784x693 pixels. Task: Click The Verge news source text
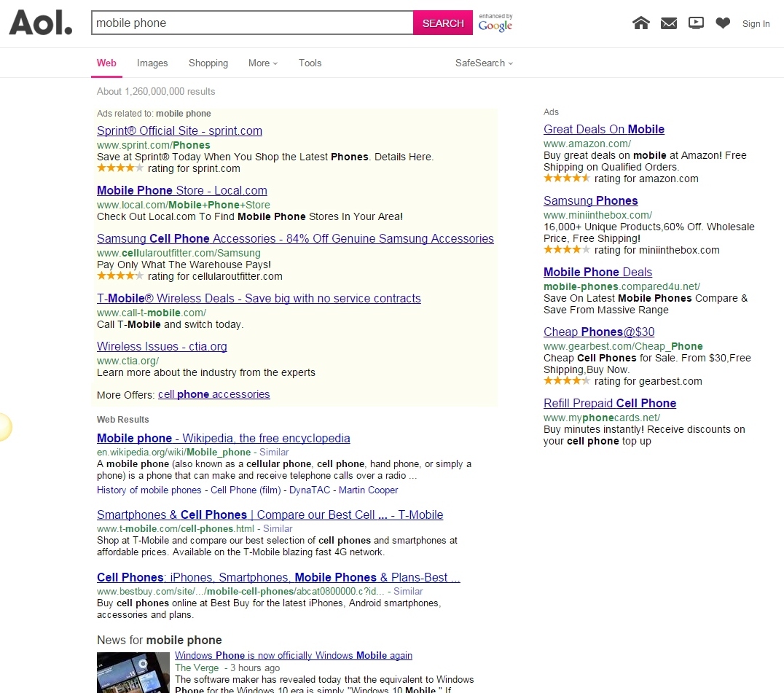click(197, 668)
